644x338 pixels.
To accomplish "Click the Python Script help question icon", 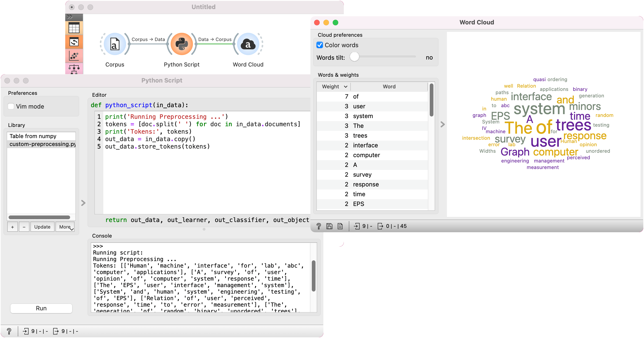I will point(9,331).
